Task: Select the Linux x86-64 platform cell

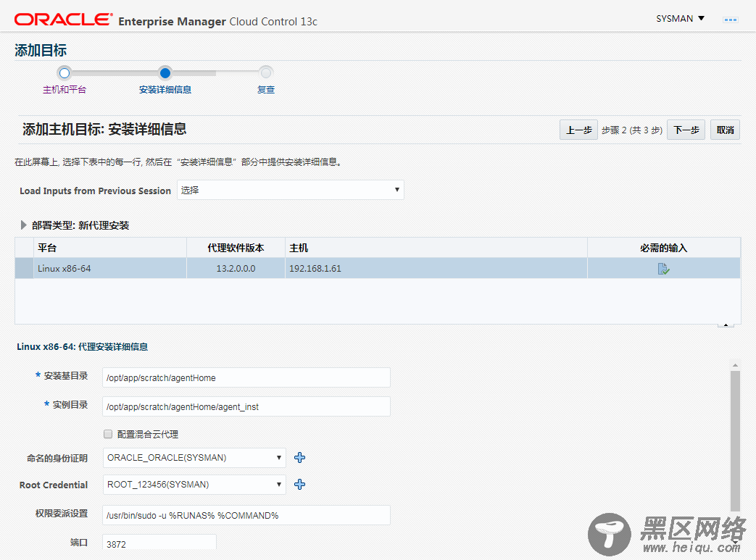Action: tap(110, 269)
